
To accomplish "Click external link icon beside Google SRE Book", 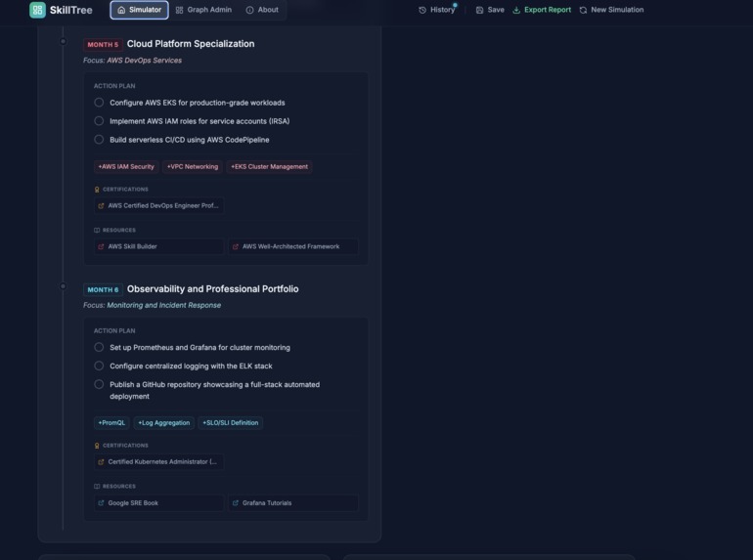I will (101, 503).
